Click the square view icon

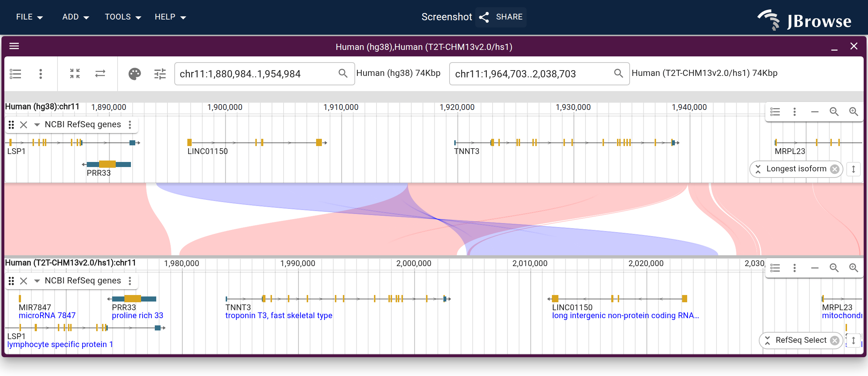[x=75, y=73]
